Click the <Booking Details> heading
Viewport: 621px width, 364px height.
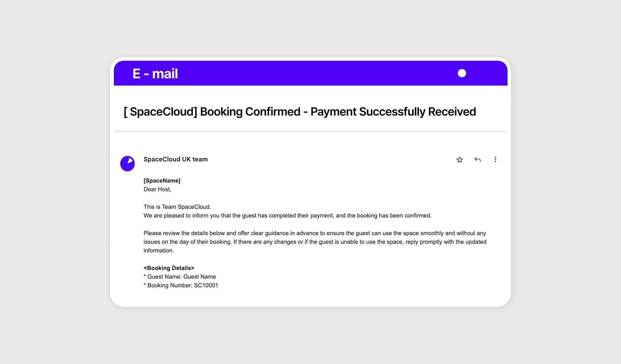[169, 268]
